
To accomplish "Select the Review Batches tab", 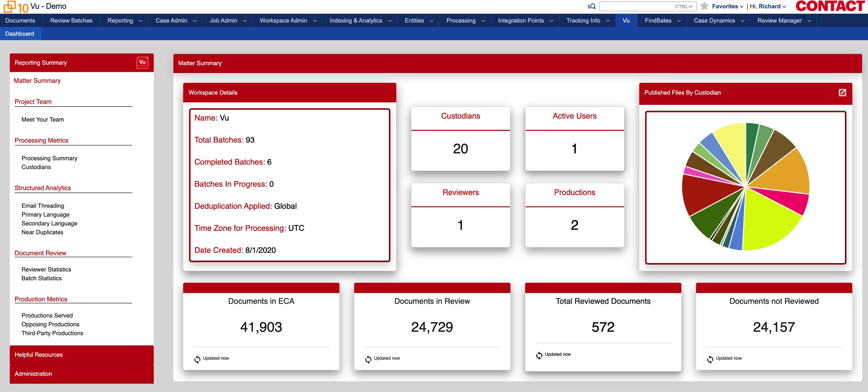I will click(71, 21).
